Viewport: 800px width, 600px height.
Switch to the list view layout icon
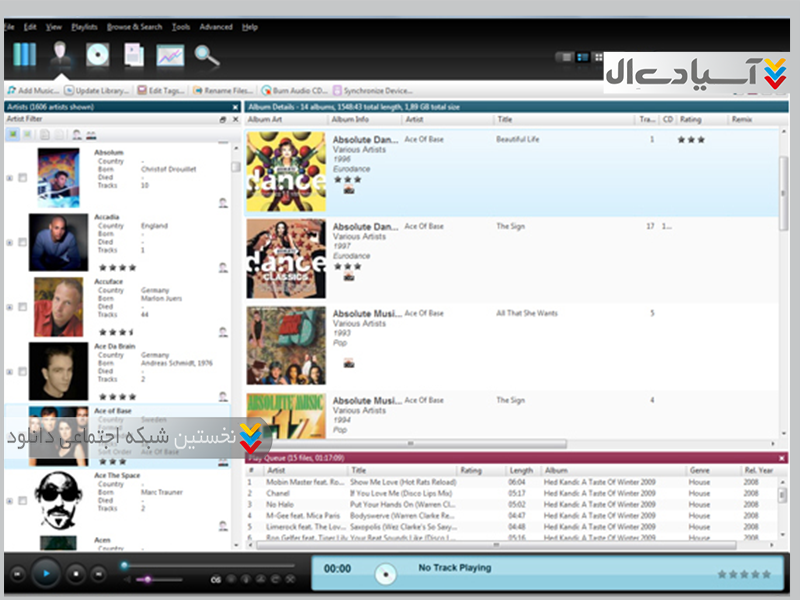[x=565, y=57]
